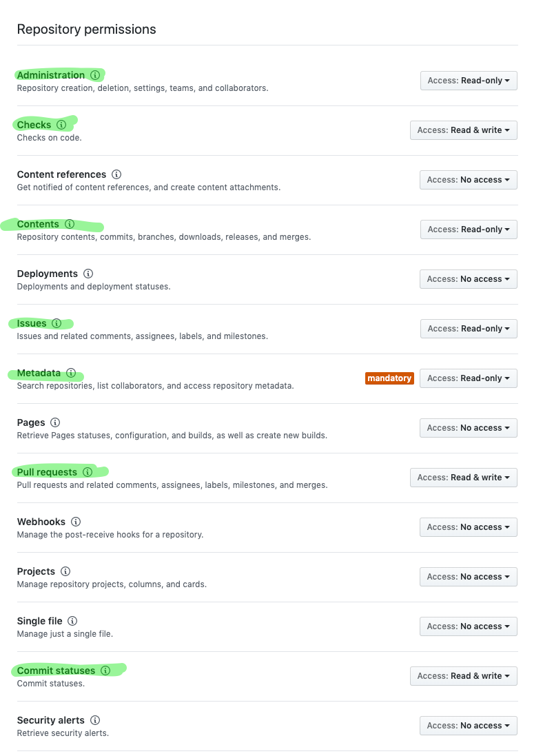543x756 pixels.
Task: Expand the Webhooks access dropdown
Action: (468, 527)
